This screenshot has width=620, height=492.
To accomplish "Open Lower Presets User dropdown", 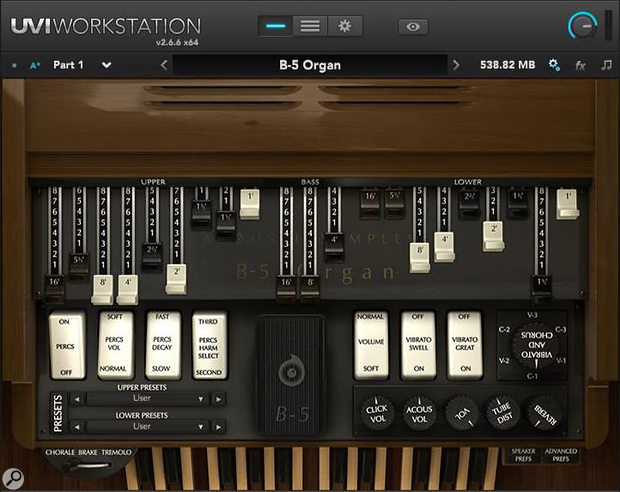I will [147, 427].
